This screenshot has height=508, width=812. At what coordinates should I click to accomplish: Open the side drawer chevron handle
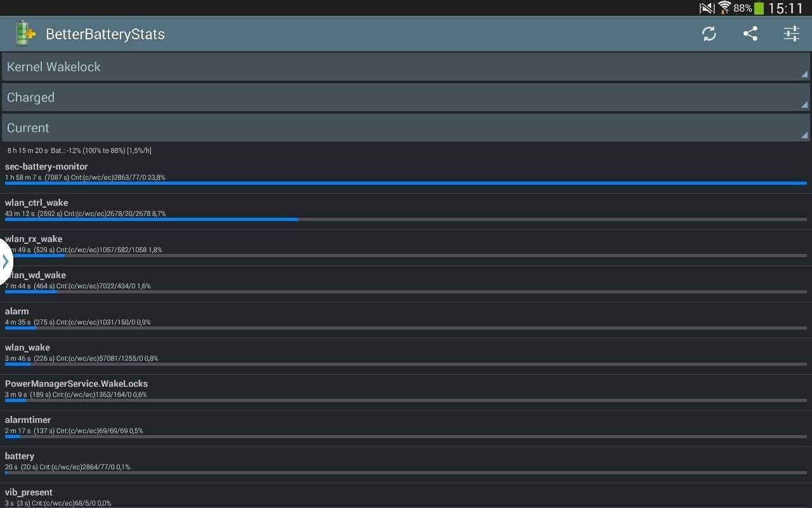click(5, 261)
